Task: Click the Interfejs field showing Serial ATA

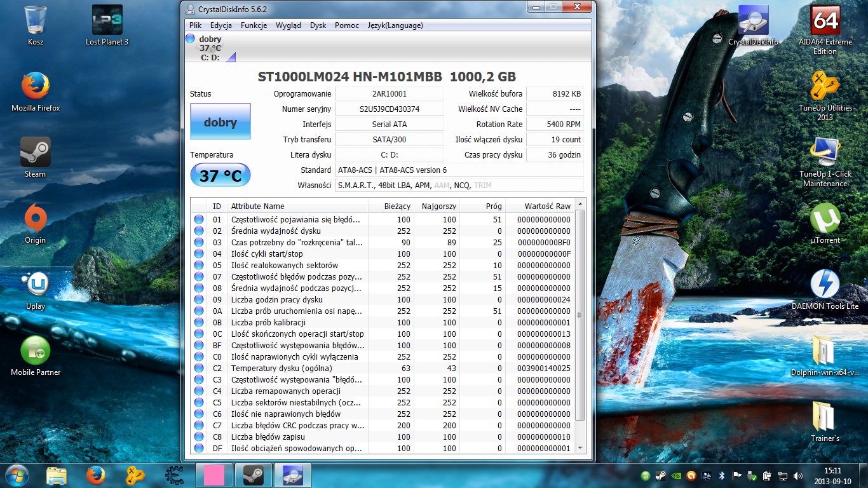Action: click(x=389, y=125)
